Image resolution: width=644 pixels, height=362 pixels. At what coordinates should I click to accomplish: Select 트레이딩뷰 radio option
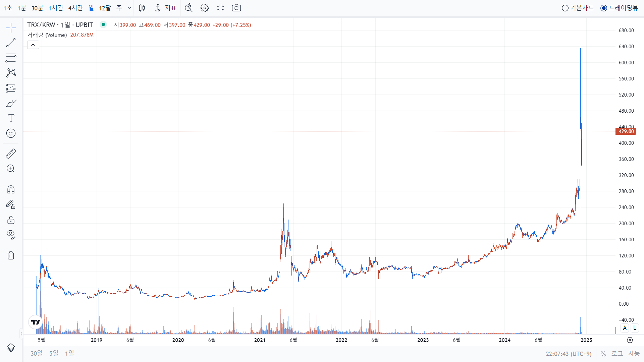coord(604,8)
